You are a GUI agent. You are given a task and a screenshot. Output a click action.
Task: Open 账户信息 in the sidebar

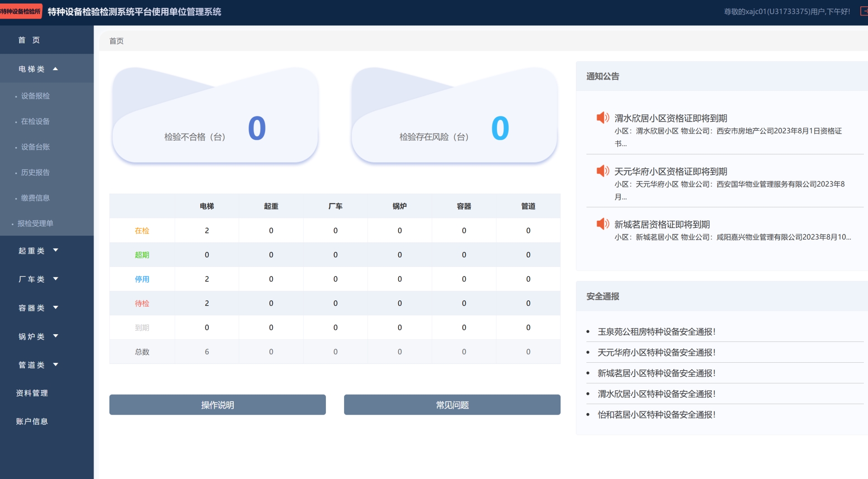click(x=32, y=422)
